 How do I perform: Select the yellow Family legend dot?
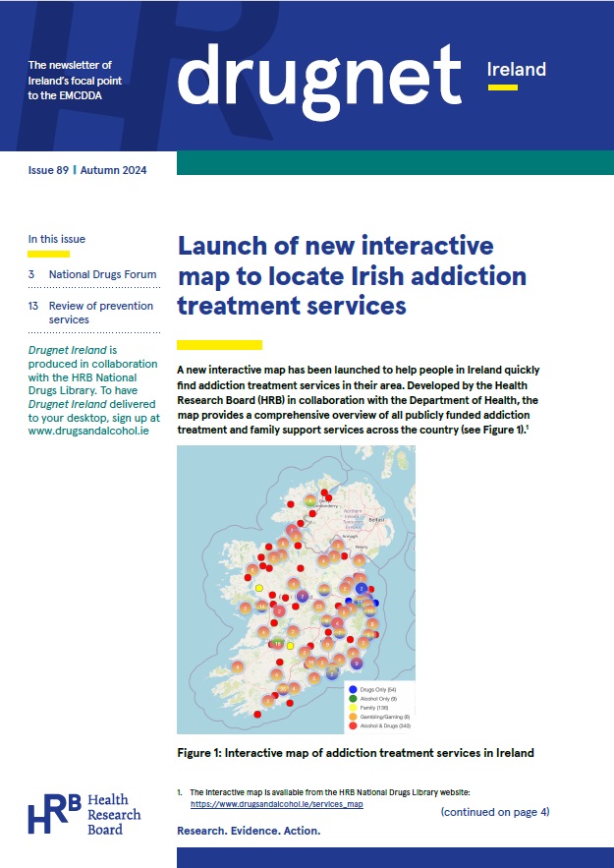tap(353, 708)
